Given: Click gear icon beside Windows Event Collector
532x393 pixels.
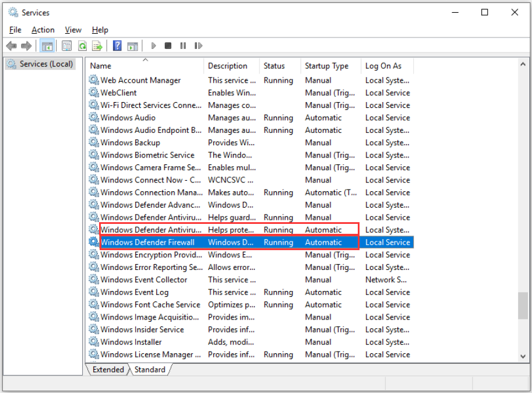Looking at the screenshot, I should (94, 279).
